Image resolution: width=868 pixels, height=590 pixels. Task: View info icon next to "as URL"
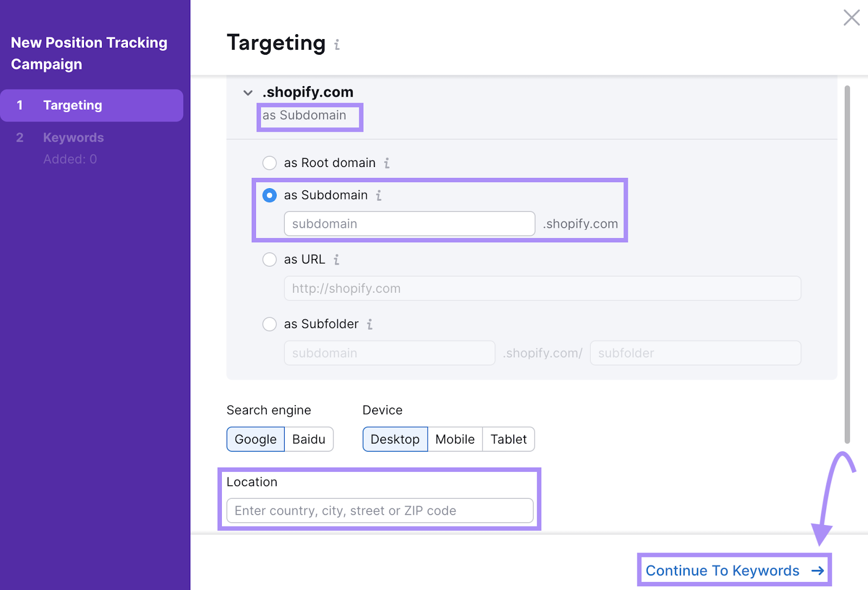pos(336,259)
